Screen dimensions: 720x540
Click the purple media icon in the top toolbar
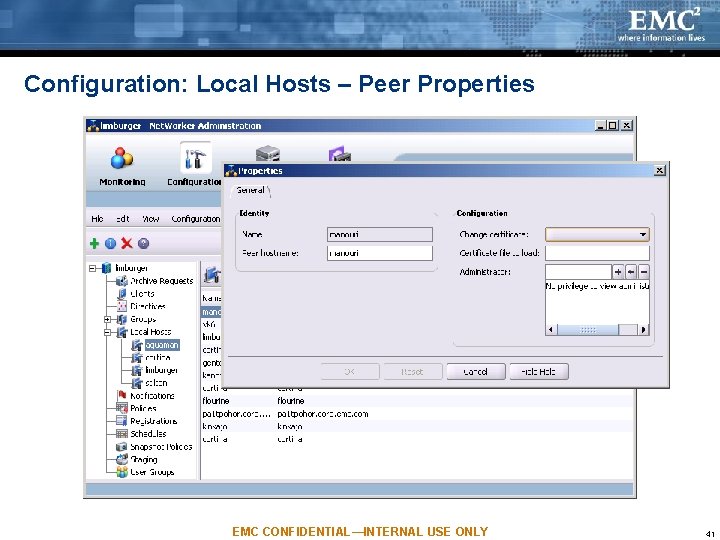340,154
